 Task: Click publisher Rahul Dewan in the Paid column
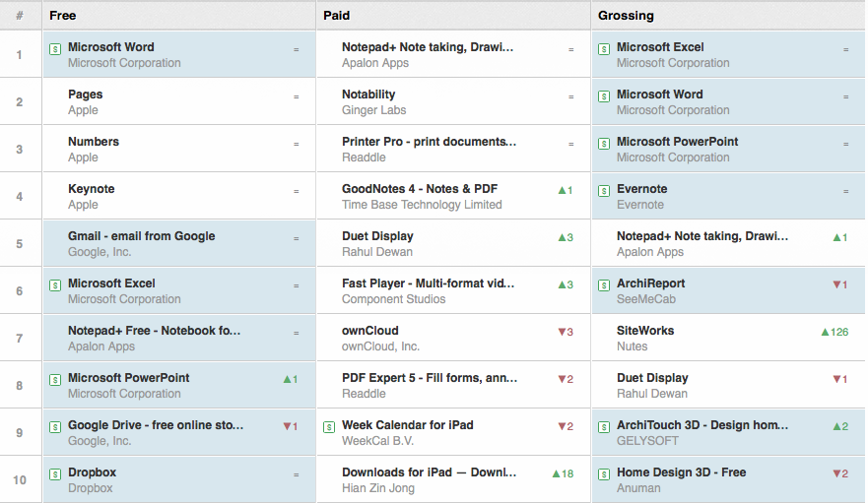[377, 252]
